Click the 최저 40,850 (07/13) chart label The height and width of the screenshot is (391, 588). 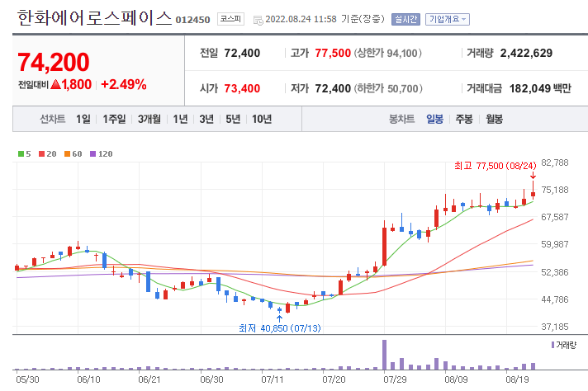tap(280, 328)
